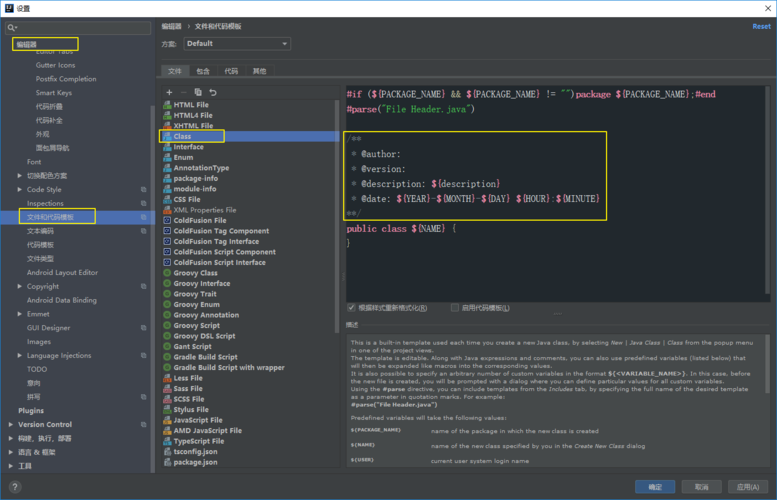777x500 pixels.
Task: Select the Groovy Class template
Action: pyautogui.click(x=195, y=273)
